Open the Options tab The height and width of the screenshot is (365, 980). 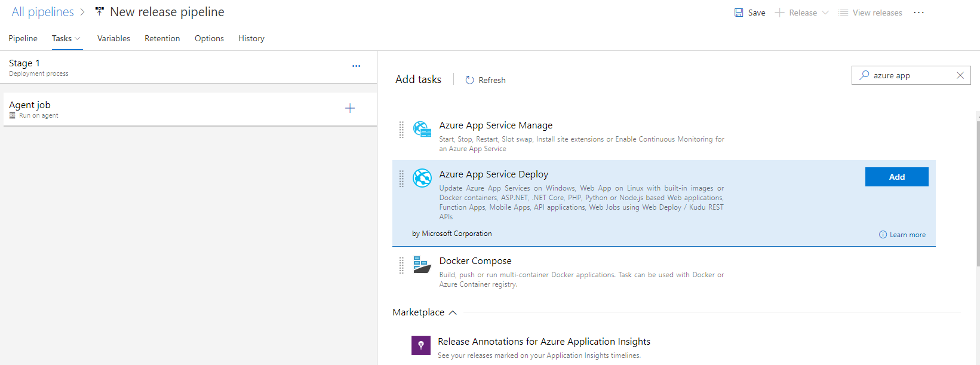209,38
